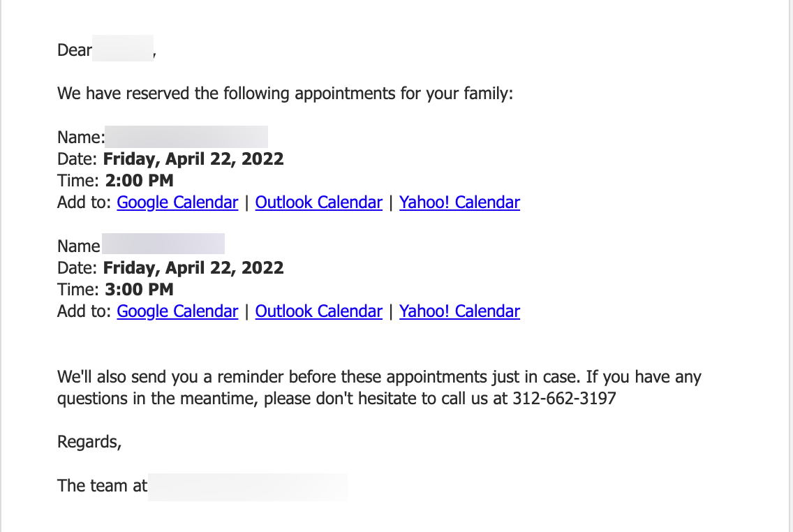Add 3:00 PM appointment to Yahoo! Calendar
Image resolution: width=793 pixels, height=532 pixels.
(x=459, y=311)
